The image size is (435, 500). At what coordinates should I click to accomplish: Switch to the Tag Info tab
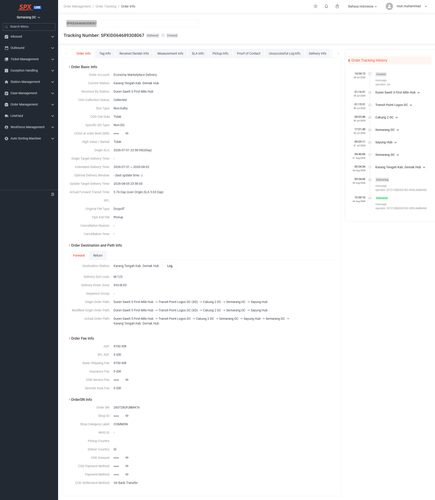coord(105,53)
